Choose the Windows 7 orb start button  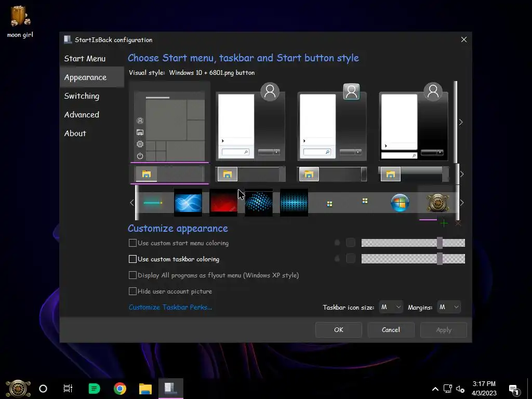click(400, 203)
